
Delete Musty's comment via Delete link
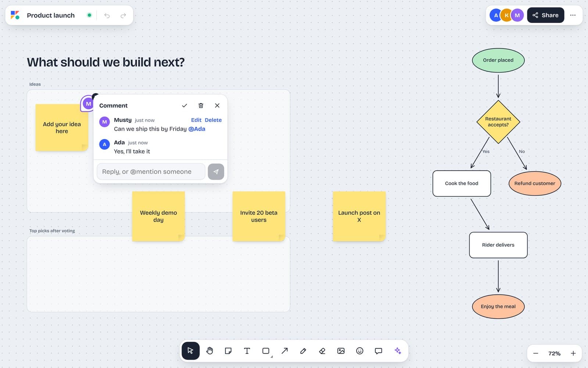213,120
